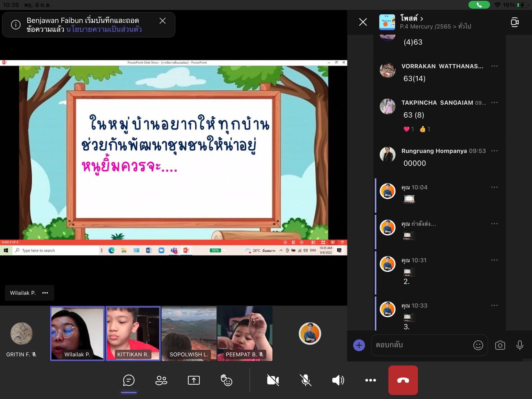
Task: Select KITTIKAN R. video thumbnail
Action: coord(133,334)
